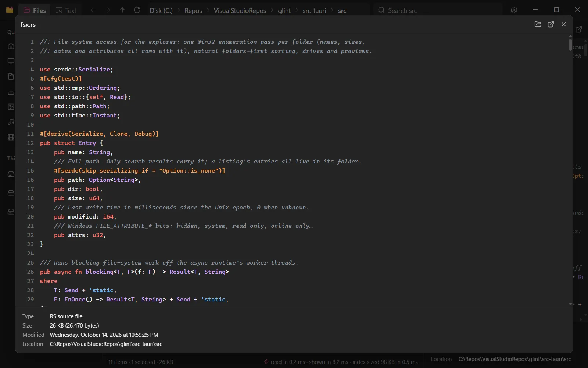Switch to the Files tab
This screenshot has width=588, height=368.
click(x=35, y=10)
